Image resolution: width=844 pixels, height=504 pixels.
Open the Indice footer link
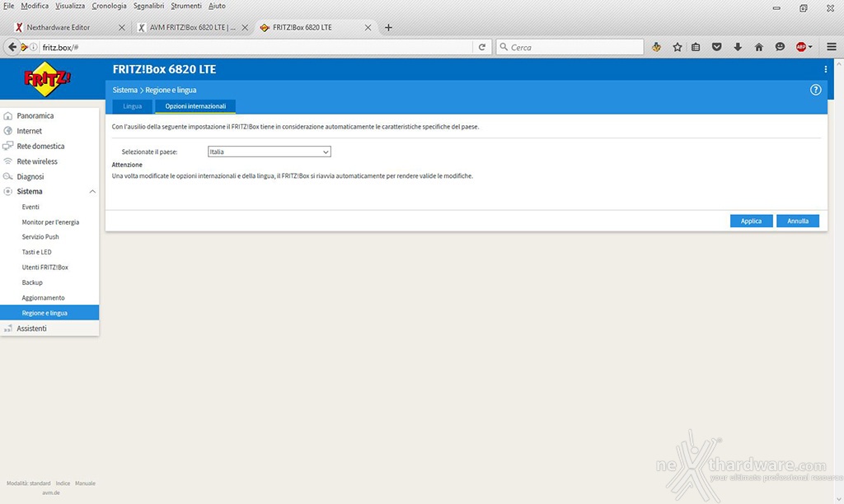63,483
